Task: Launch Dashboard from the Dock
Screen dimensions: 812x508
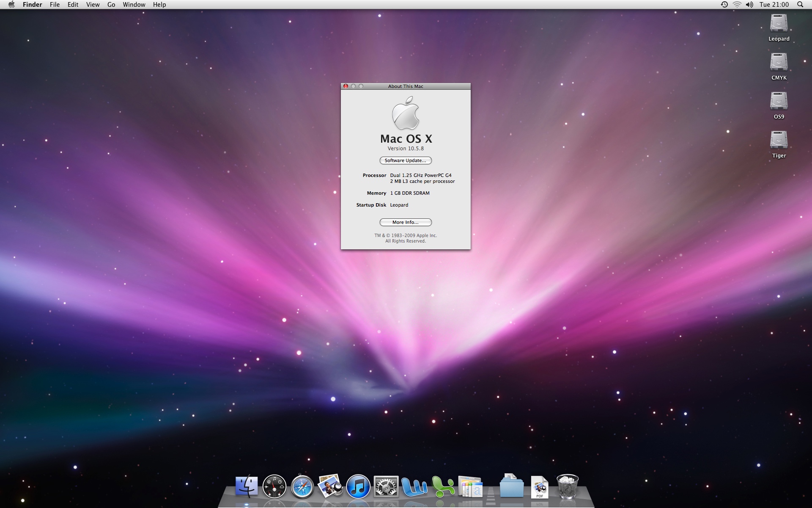Action: (x=274, y=486)
